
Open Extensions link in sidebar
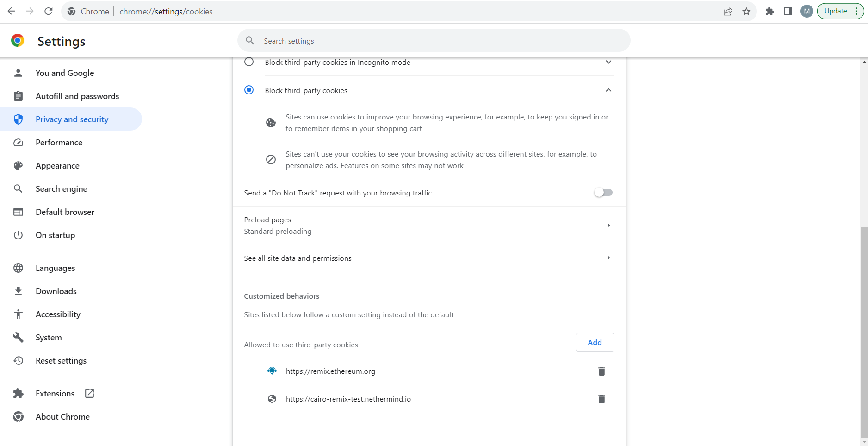55,393
